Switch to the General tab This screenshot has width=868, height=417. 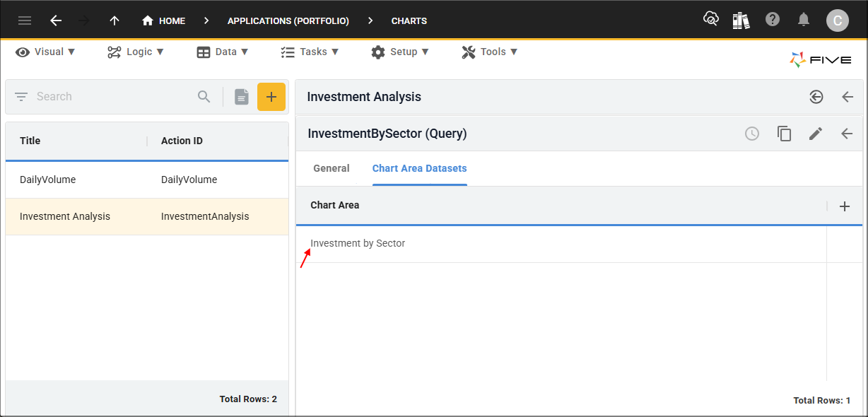point(332,168)
